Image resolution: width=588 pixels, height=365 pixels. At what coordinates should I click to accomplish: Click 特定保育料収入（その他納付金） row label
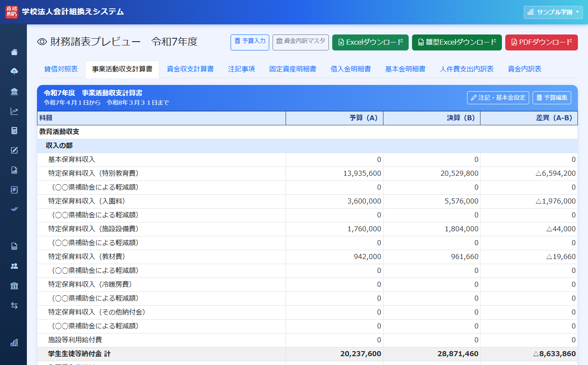pyautogui.click(x=97, y=312)
